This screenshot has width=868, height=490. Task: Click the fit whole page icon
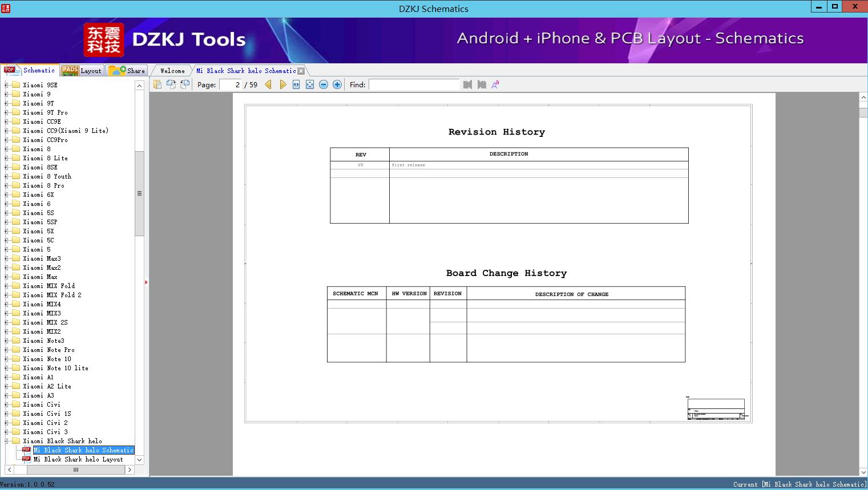click(x=310, y=84)
